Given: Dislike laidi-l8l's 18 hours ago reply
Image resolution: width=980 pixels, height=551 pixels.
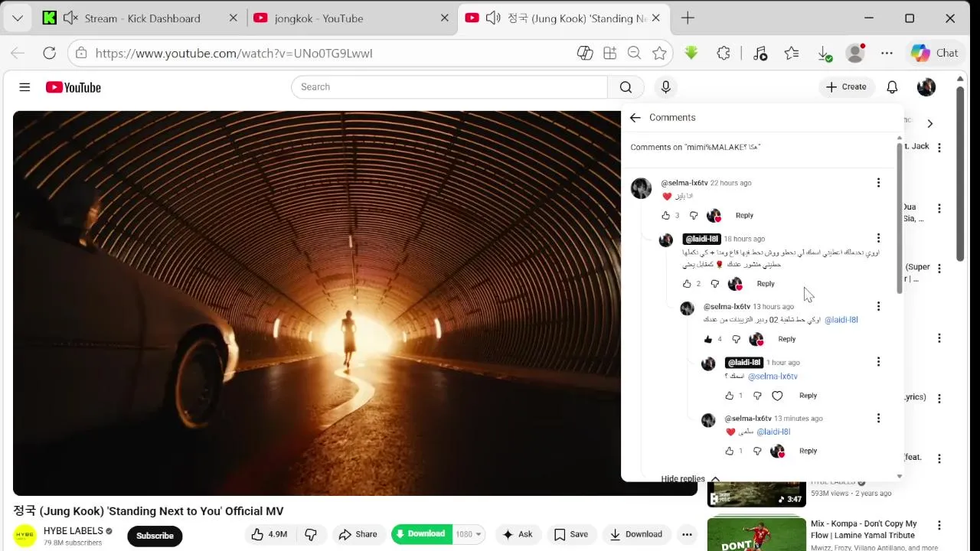Looking at the screenshot, I should [x=715, y=284].
